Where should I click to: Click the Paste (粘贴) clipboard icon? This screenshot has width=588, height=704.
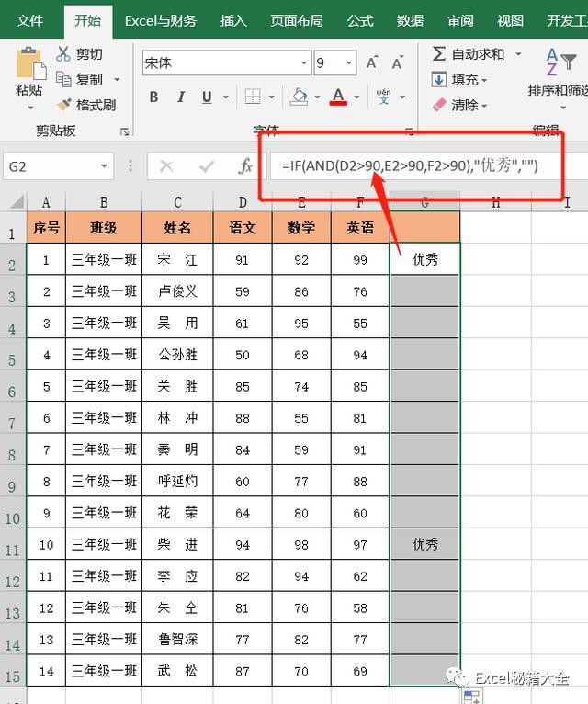tap(29, 64)
